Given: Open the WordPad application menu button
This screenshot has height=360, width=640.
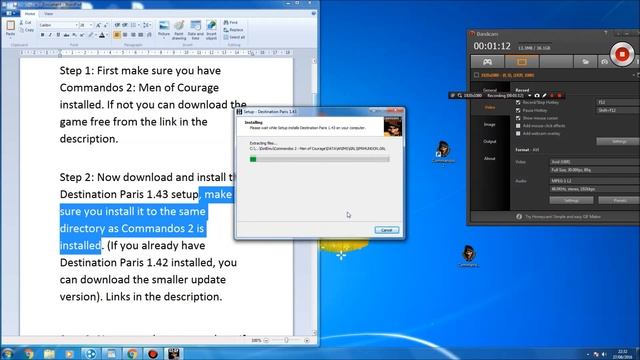Looking at the screenshot, I should click(11, 13).
